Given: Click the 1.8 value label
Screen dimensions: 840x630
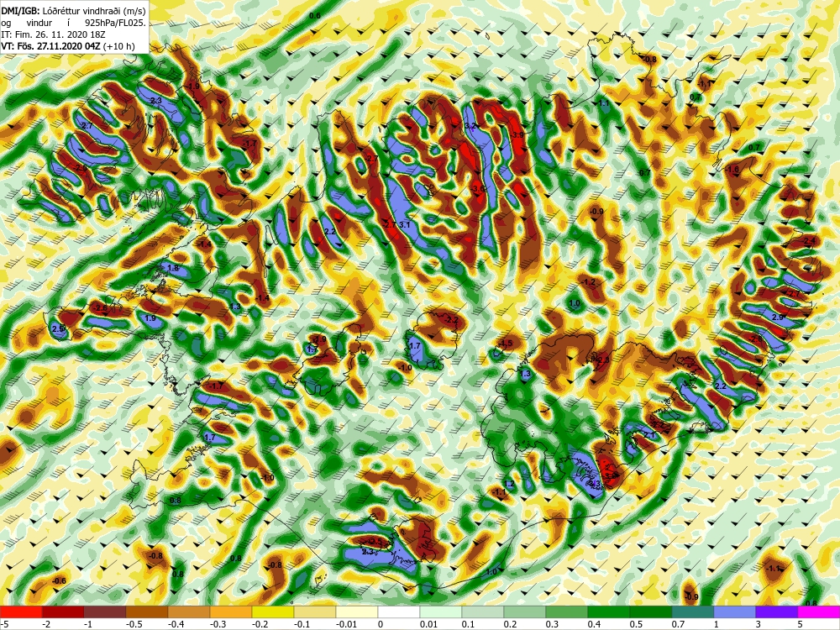Looking at the screenshot, I should point(173,269).
